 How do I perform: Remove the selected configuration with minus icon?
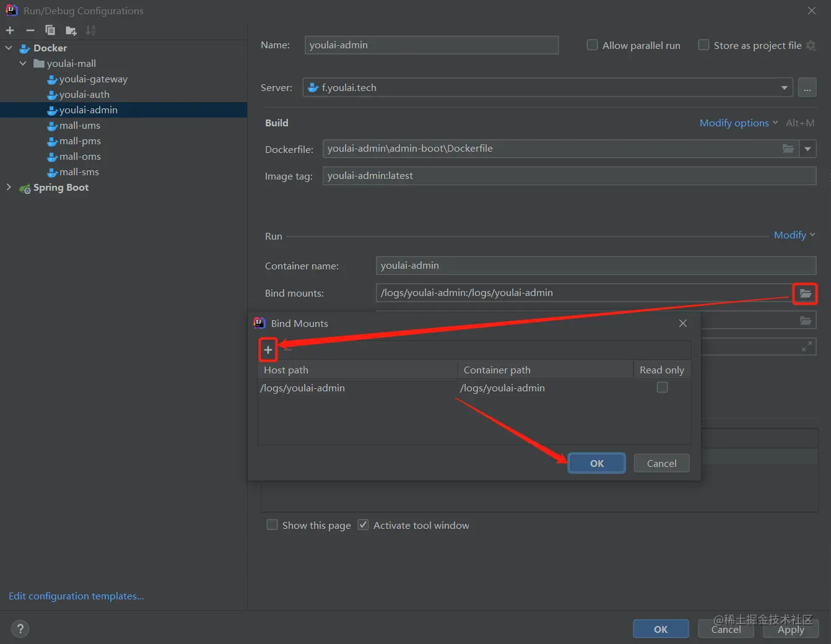[30, 30]
